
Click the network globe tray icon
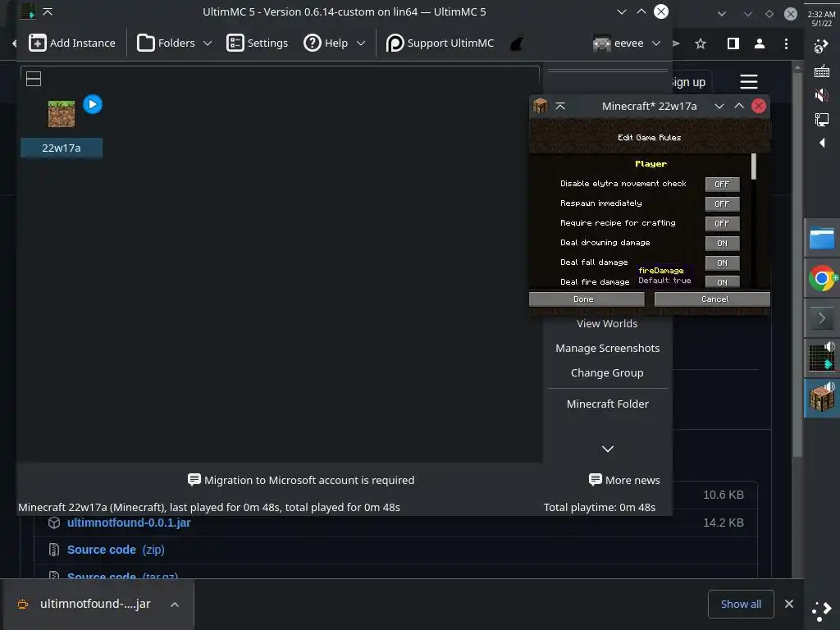pos(821,47)
